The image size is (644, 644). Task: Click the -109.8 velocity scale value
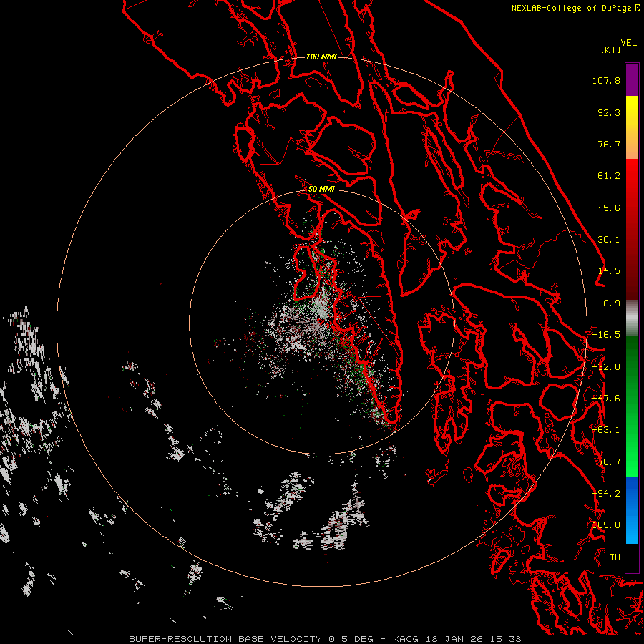tap(604, 525)
